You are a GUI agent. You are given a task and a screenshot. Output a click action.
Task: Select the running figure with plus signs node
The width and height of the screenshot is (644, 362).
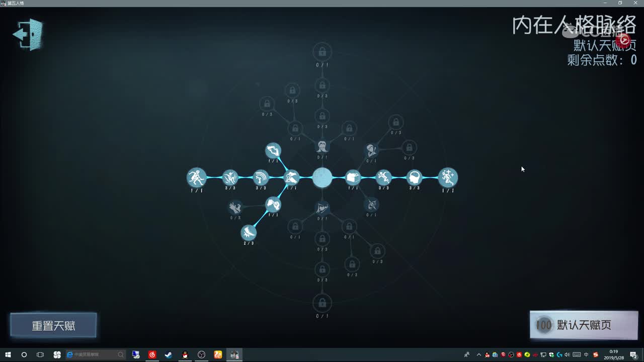448,177
